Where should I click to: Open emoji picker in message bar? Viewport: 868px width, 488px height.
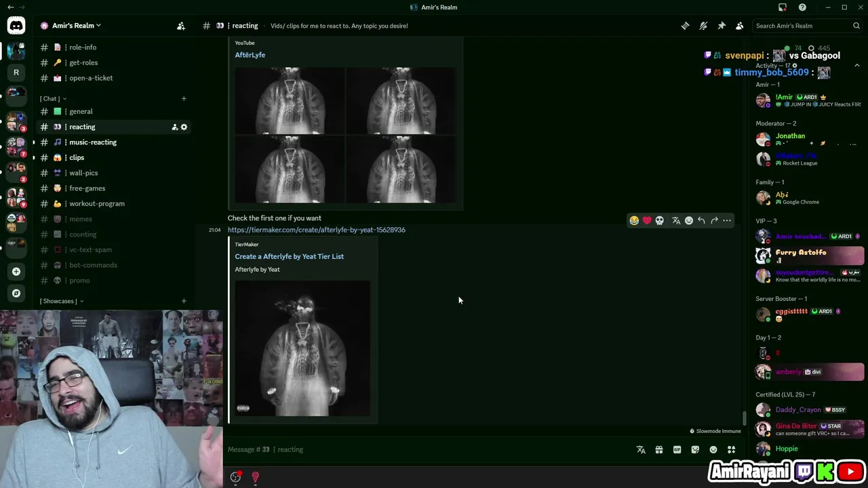coord(713,449)
